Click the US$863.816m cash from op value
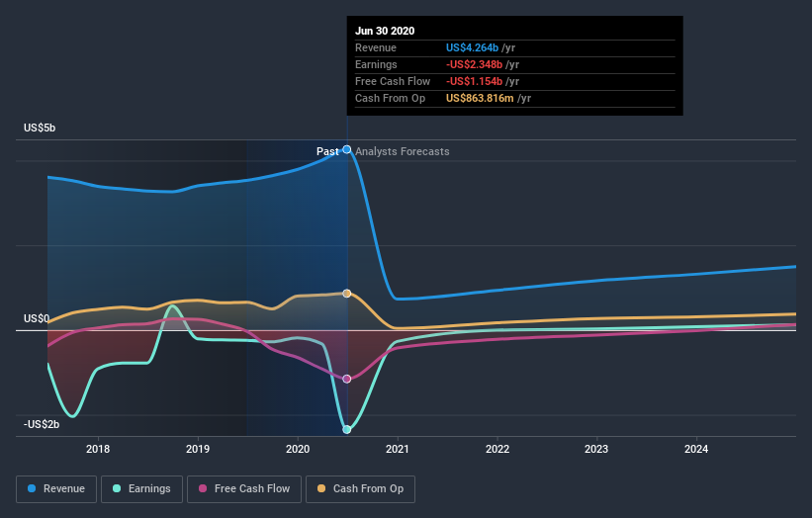812x518 pixels. pos(480,98)
